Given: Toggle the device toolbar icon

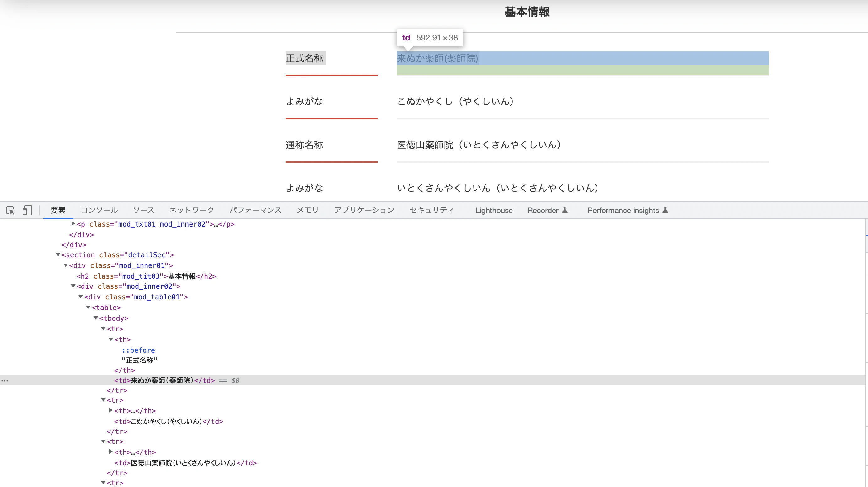Looking at the screenshot, I should pos(27,210).
